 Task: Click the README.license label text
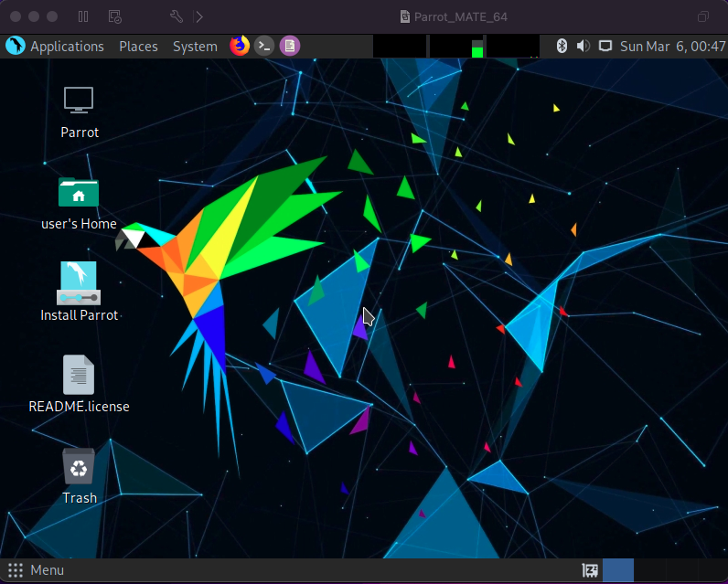pos(79,407)
